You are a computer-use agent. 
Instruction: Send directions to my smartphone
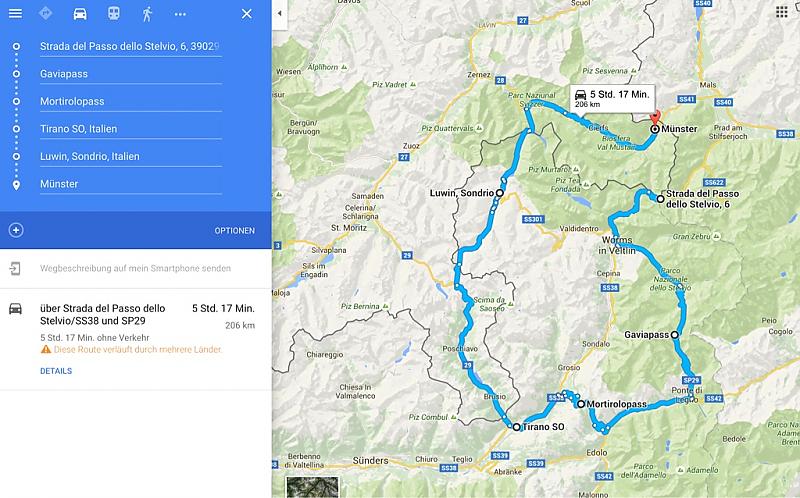point(136,268)
